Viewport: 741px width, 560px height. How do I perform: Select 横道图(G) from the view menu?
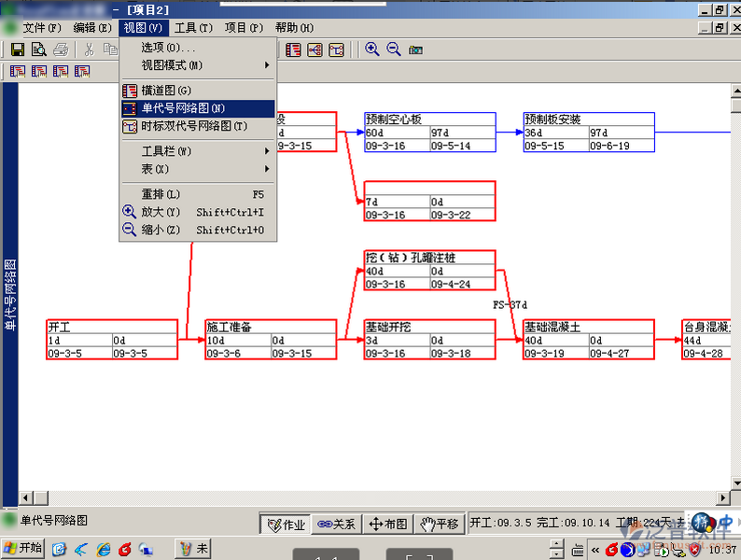166,91
